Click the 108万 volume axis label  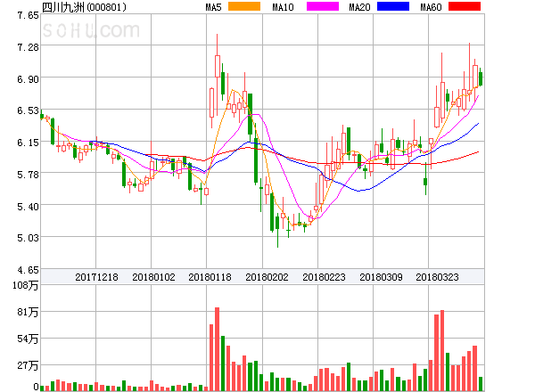click(x=26, y=285)
